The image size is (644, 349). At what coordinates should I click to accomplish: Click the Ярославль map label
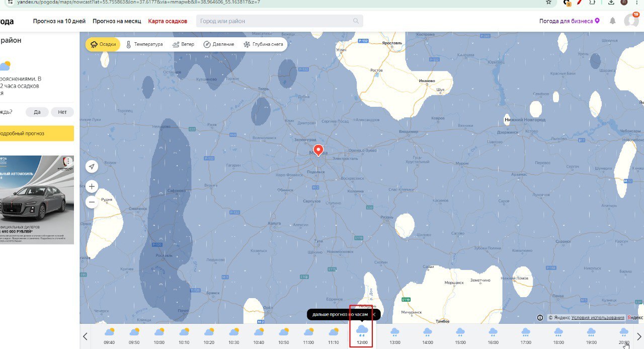[392, 43]
